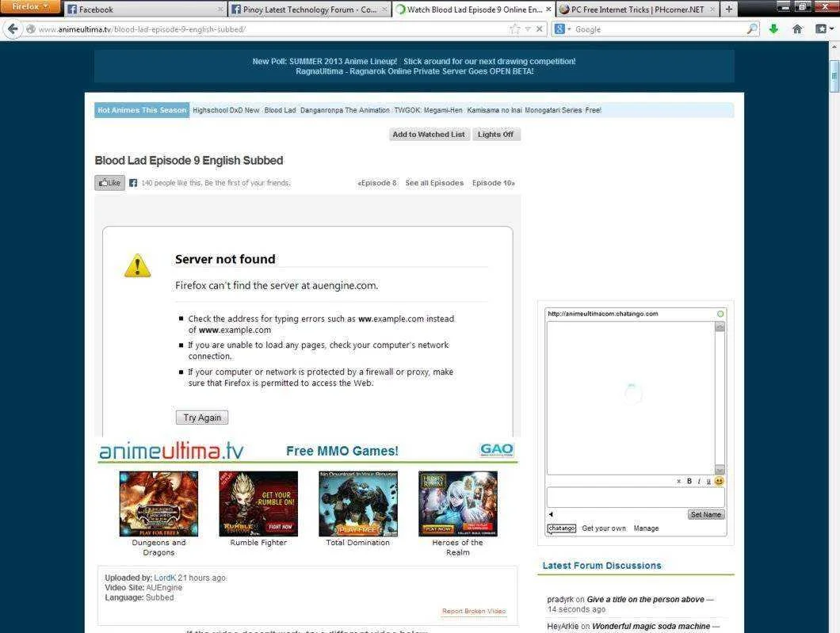The width and height of the screenshot is (840, 633).
Task: Stop loading the page with X button
Action: (540, 29)
